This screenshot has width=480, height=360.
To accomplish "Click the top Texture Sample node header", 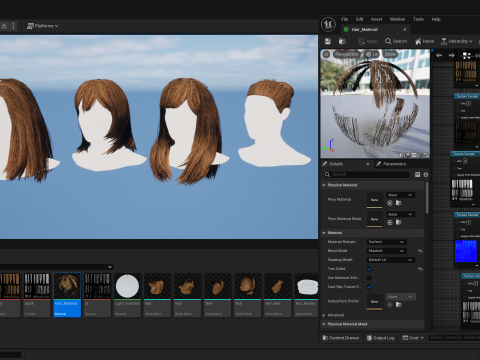I will click(467, 96).
